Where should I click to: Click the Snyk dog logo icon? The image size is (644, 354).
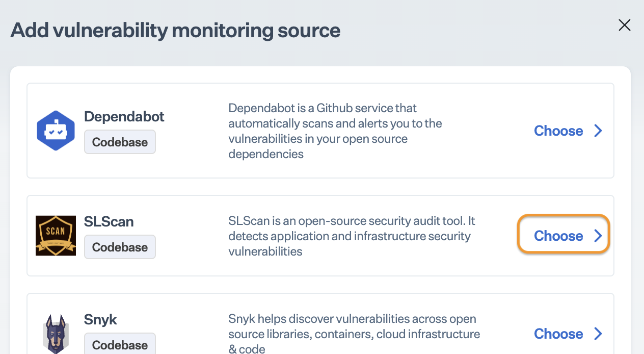tap(56, 334)
